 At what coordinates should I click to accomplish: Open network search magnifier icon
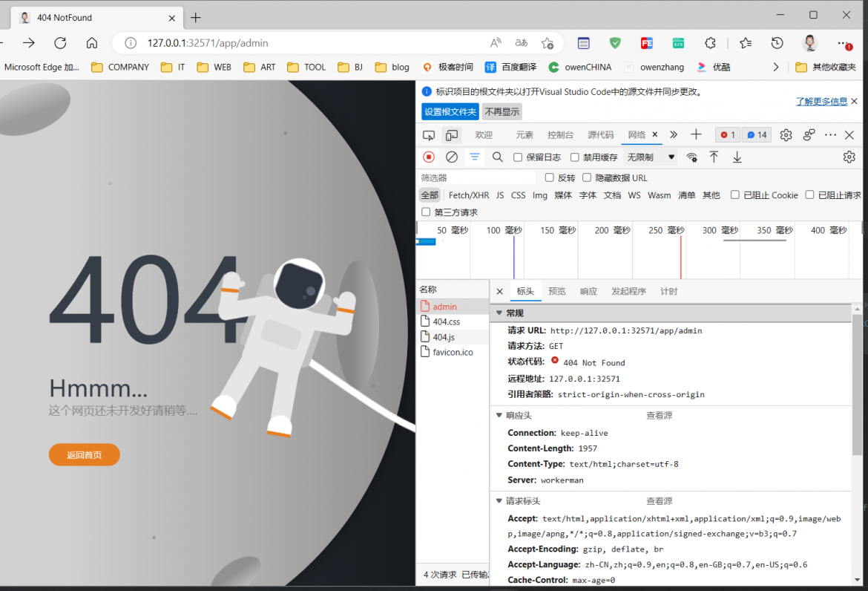click(498, 157)
